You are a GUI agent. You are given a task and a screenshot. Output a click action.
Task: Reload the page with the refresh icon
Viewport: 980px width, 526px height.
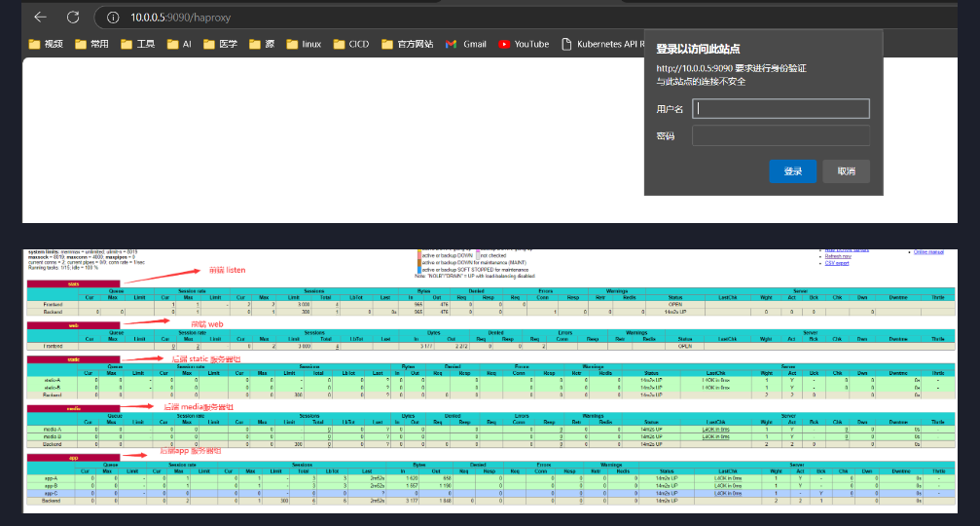point(73,18)
